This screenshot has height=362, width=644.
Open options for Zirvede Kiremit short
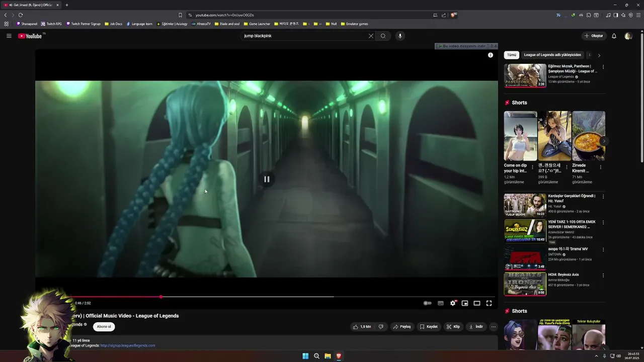(600, 167)
